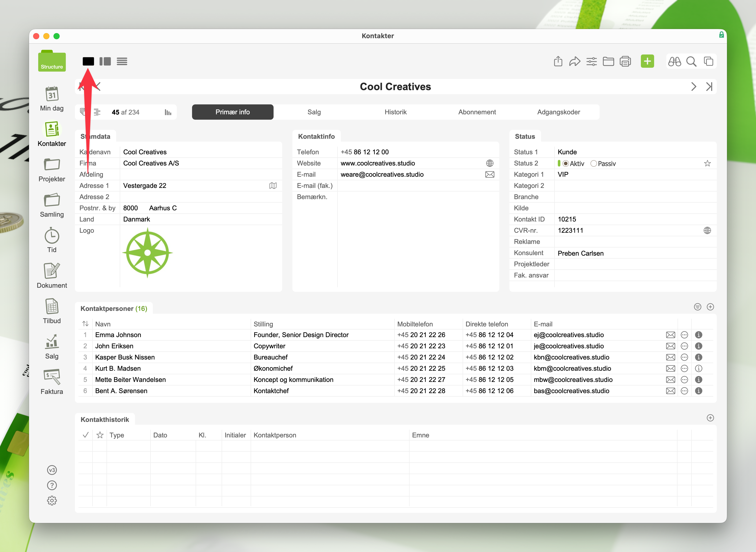The image size is (756, 552).
Task: Click the record position bars slider icon
Action: [168, 112]
